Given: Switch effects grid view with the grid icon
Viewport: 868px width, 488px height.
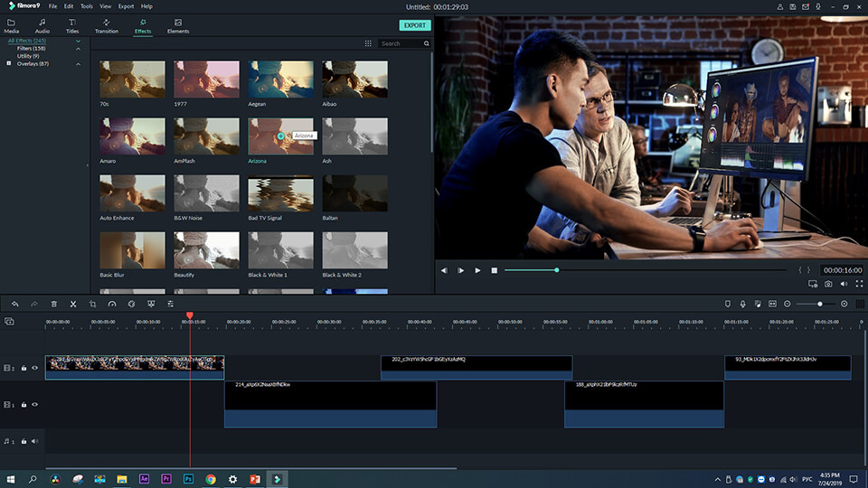Looking at the screenshot, I should (368, 43).
